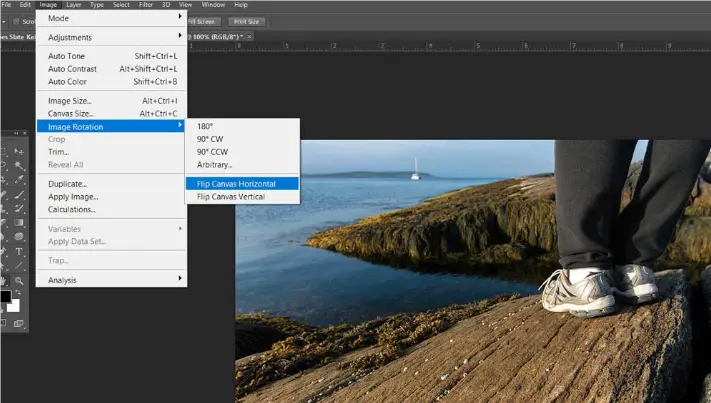Select the Move tool
This screenshot has height=403, width=711.
19,151
